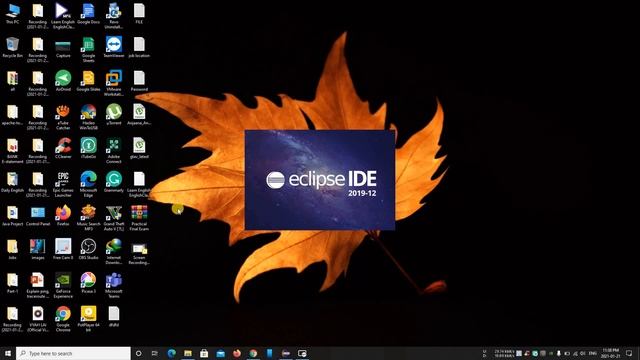Viewport: 640px width, 360px height.
Task: Open Screen Recording shortcut icon
Action: point(139,254)
